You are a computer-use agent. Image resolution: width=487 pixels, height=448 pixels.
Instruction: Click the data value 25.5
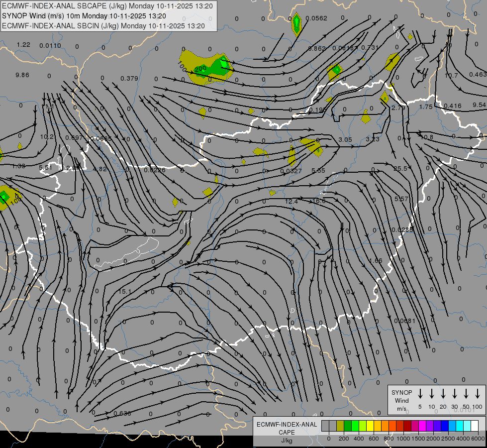point(400,169)
